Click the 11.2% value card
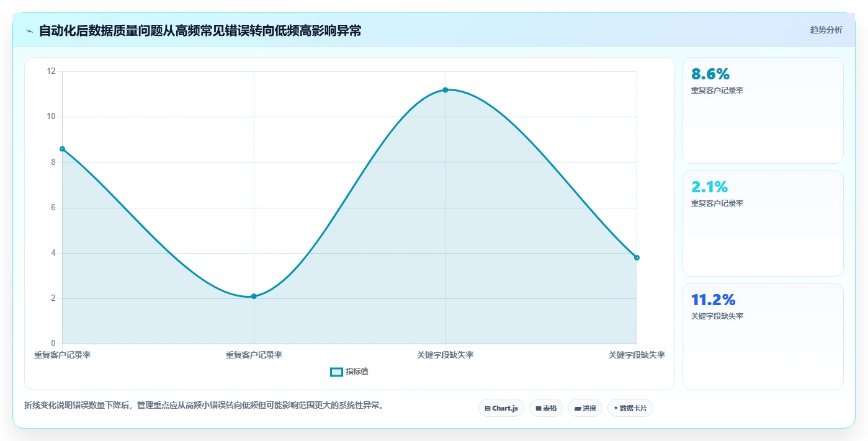Screen dimensions: 868x441 tap(763, 336)
